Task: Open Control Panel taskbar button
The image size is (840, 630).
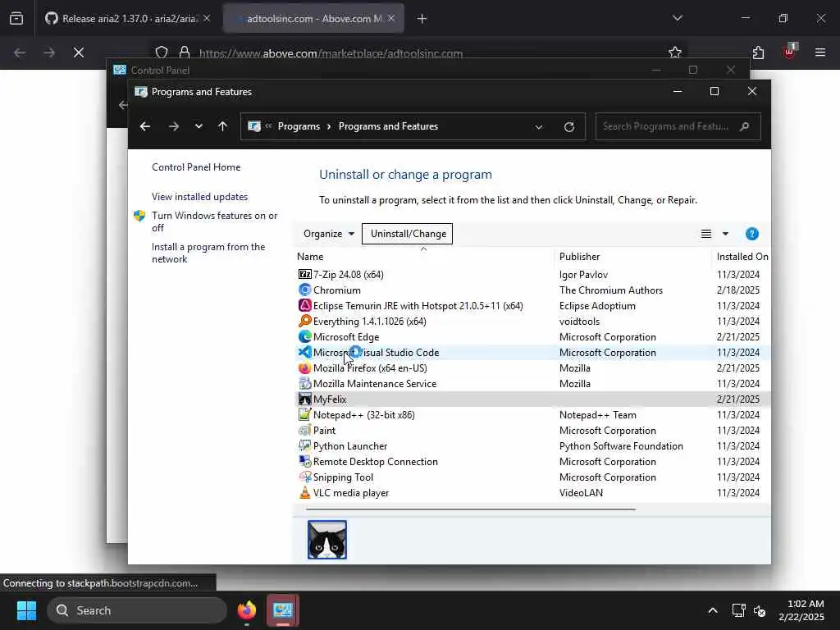Action: [283, 610]
